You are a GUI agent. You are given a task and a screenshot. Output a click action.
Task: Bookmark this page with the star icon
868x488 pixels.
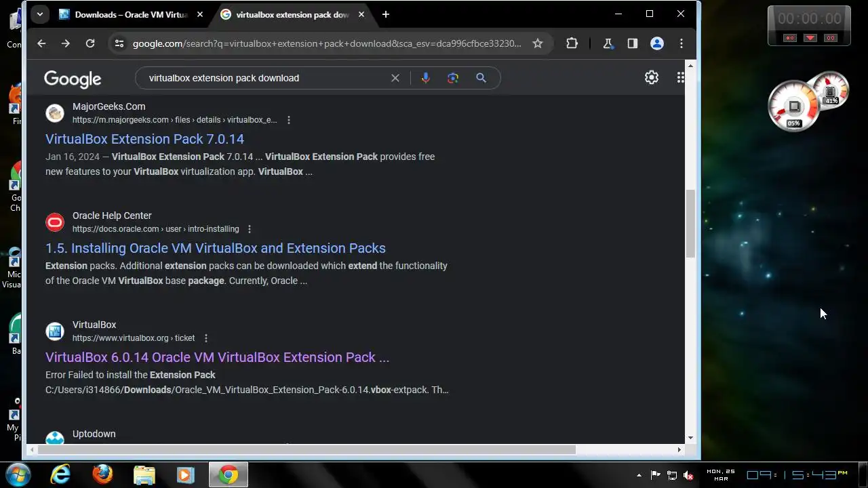pyautogui.click(x=538, y=43)
